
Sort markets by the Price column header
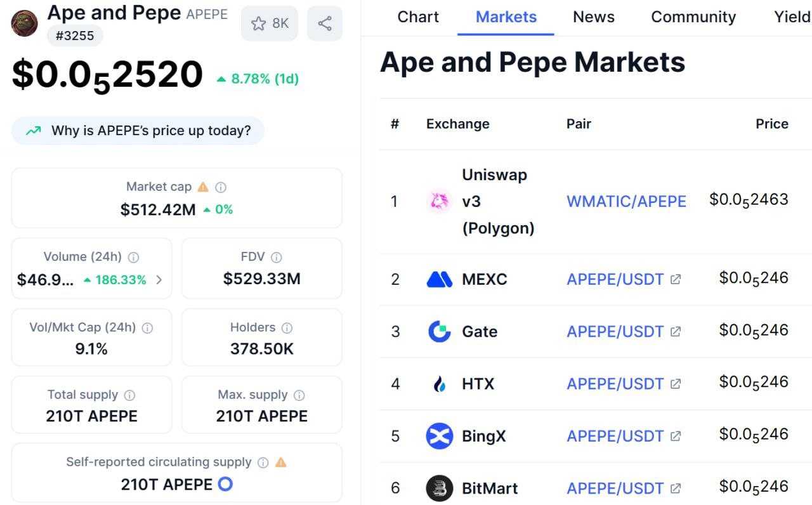[x=771, y=124]
